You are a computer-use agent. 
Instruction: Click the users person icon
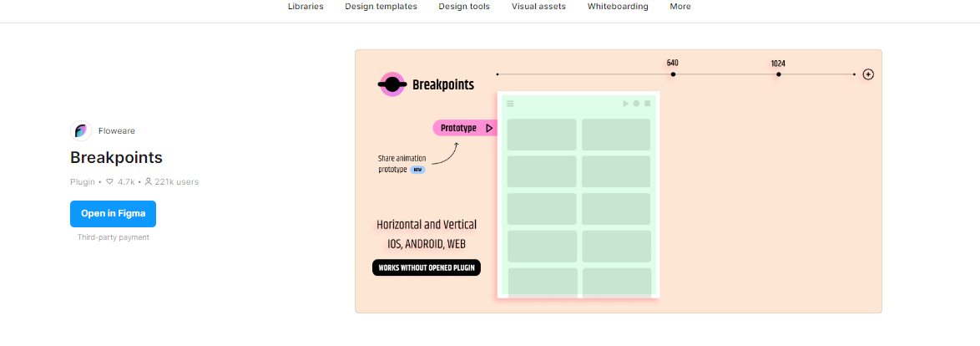pyautogui.click(x=148, y=182)
